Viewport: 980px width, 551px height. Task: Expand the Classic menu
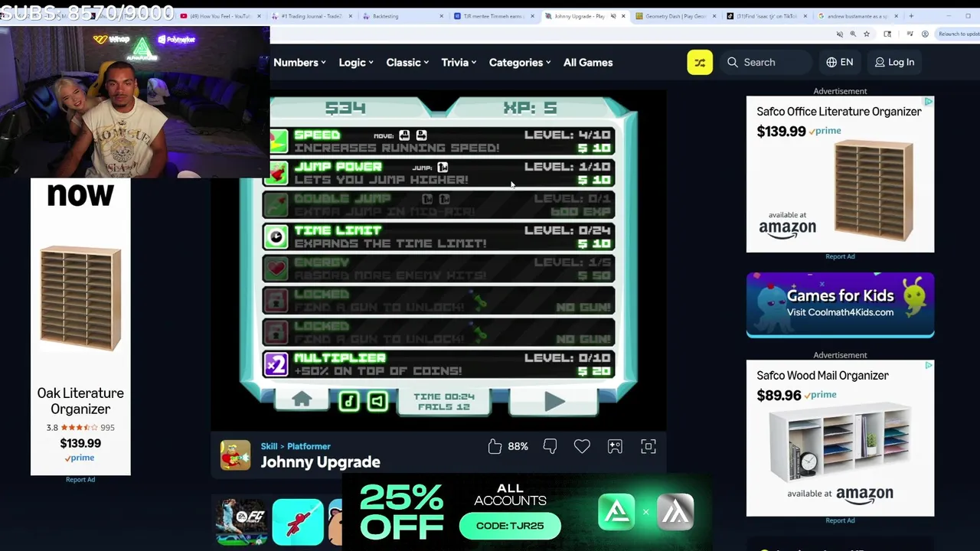click(x=407, y=63)
